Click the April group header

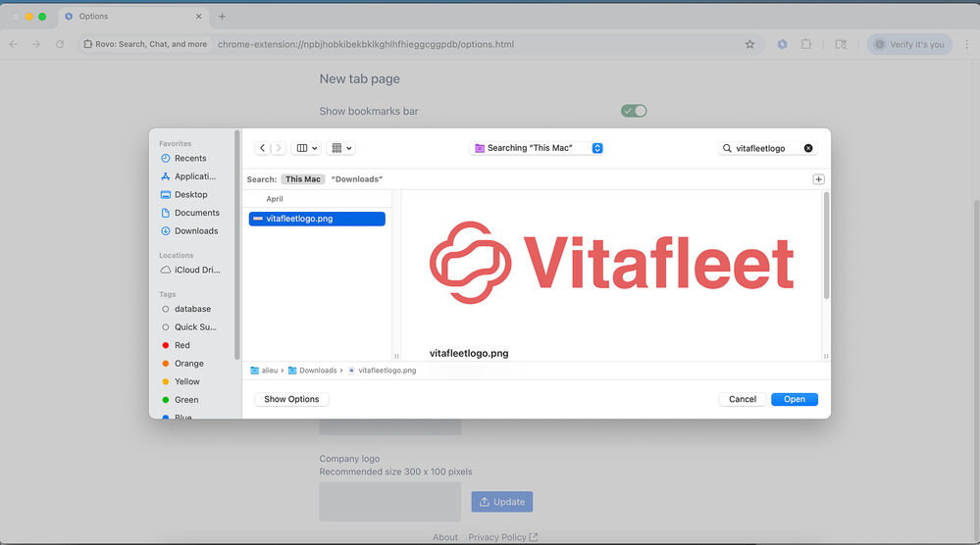pyautogui.click(x=275, y=199)
